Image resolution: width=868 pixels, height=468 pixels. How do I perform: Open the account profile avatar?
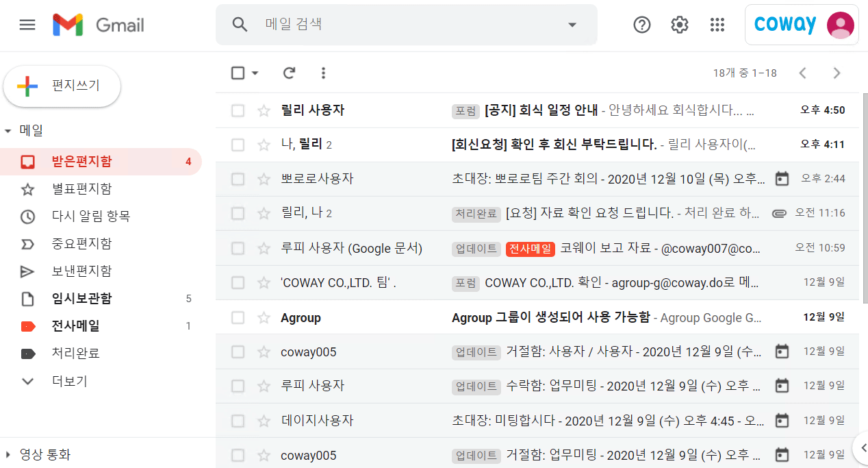click(x=841, y=25)
